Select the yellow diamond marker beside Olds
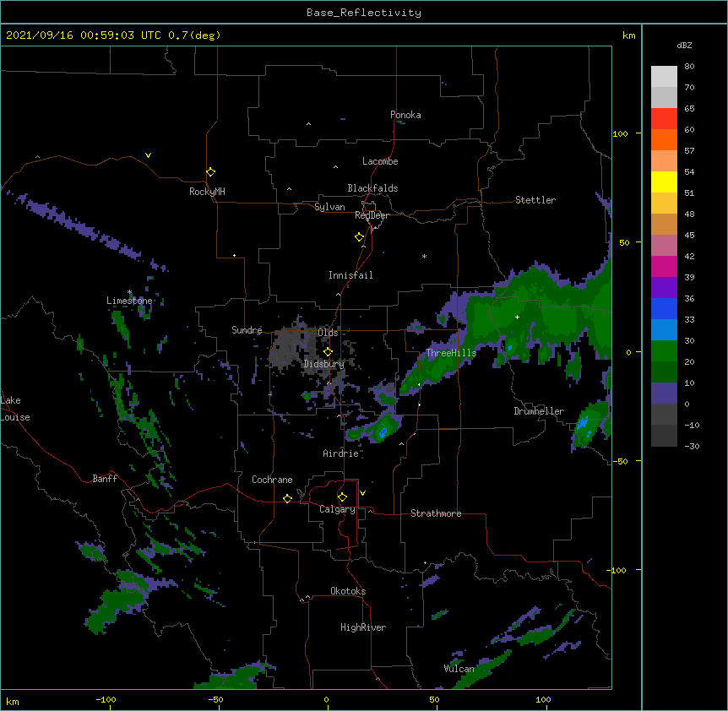This screenshot has width=728, height=711. coord(328,352)
